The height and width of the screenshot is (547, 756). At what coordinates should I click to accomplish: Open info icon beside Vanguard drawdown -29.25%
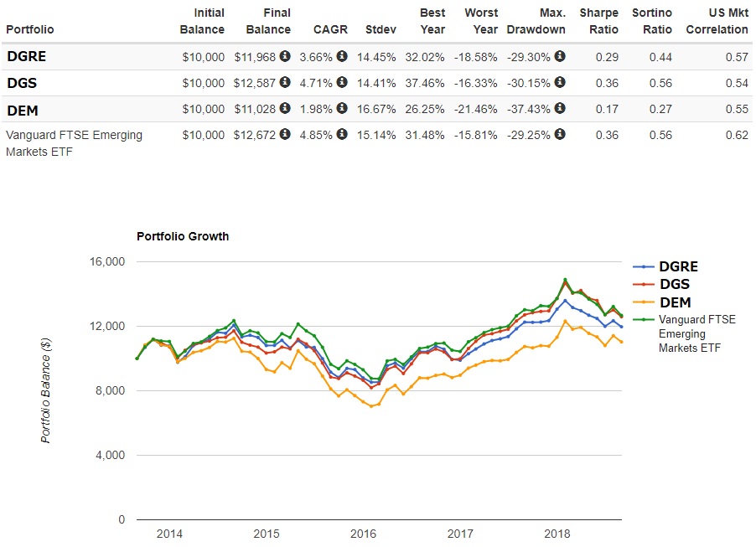tap(560, 135)
